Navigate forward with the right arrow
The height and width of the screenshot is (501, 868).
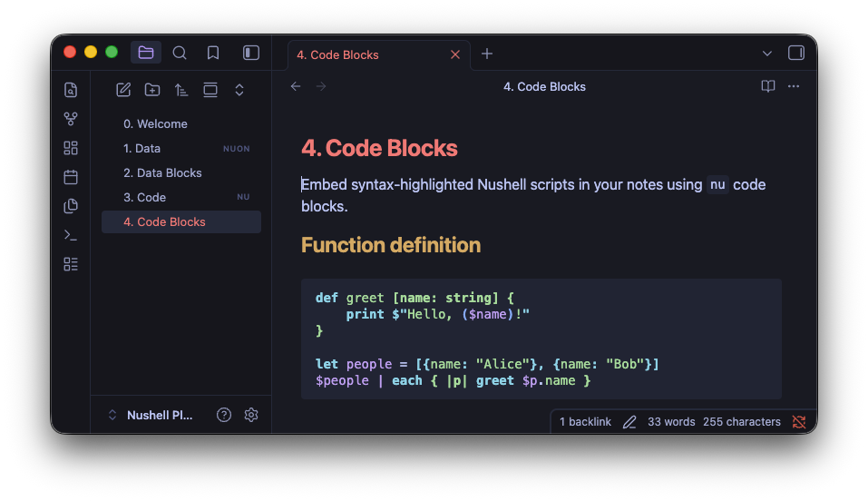321,86
